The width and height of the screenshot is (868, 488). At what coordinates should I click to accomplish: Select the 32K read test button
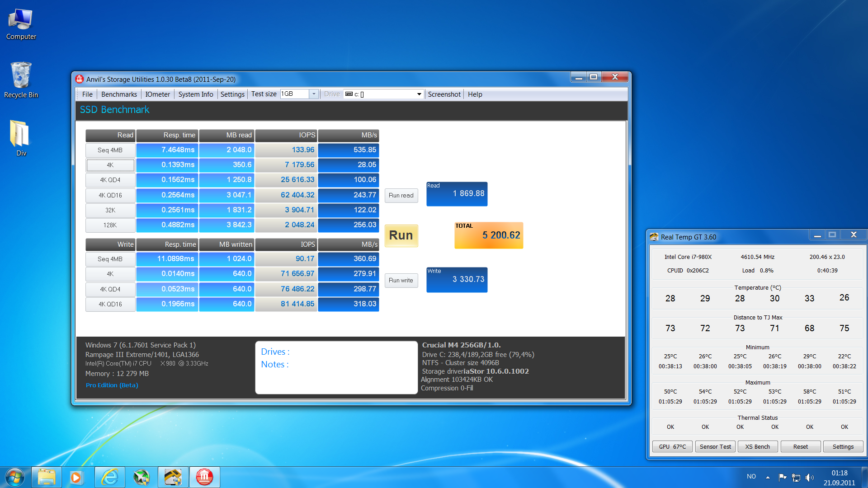pyautogui.click(x=110, y=210)
